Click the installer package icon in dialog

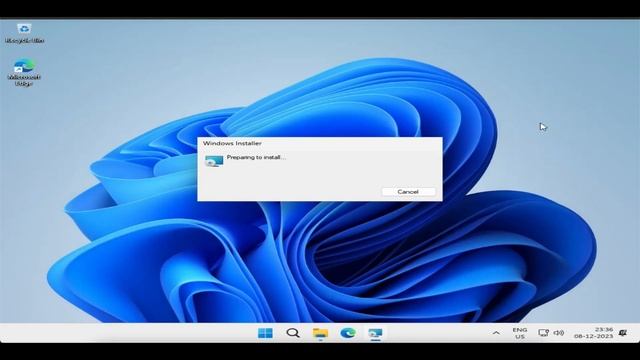(x=214, y=161)
